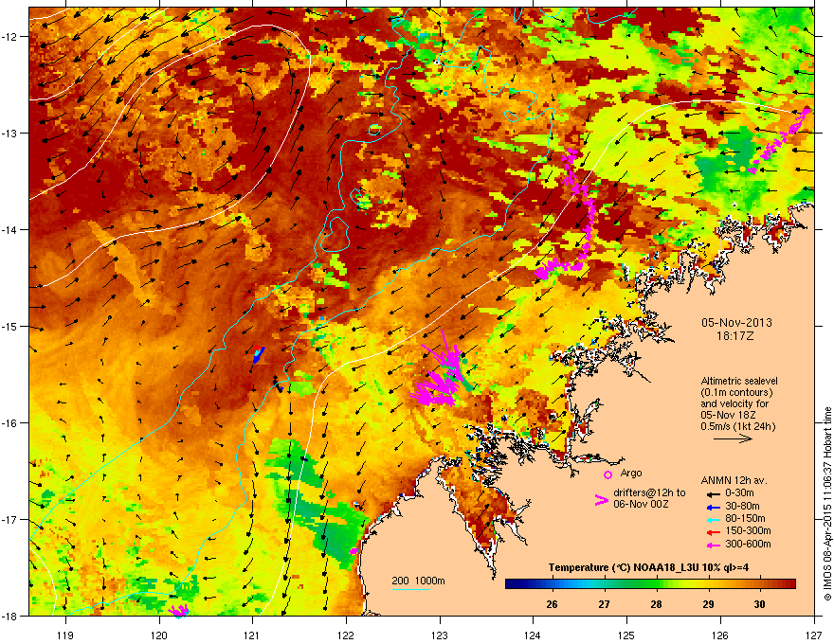
Task: Select the blue 30-80m arrow in legend
Action: 714,508
